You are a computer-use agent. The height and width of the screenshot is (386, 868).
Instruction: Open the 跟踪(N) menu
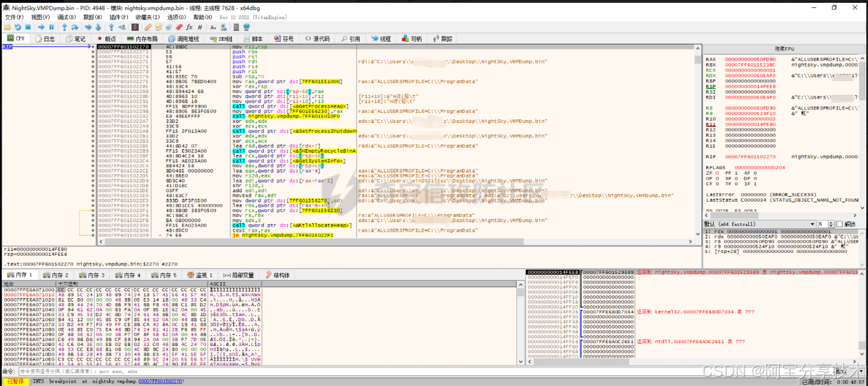(x=92, y=17)
